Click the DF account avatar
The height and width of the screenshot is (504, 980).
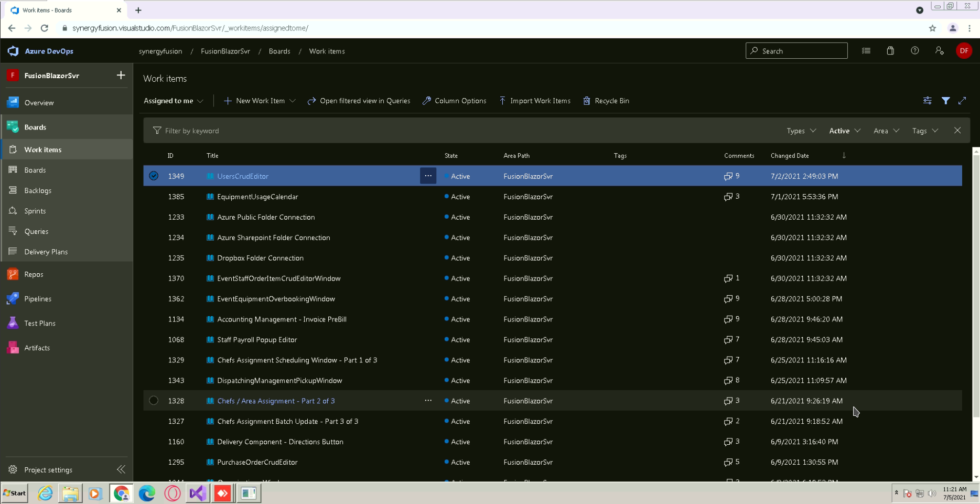964,51
